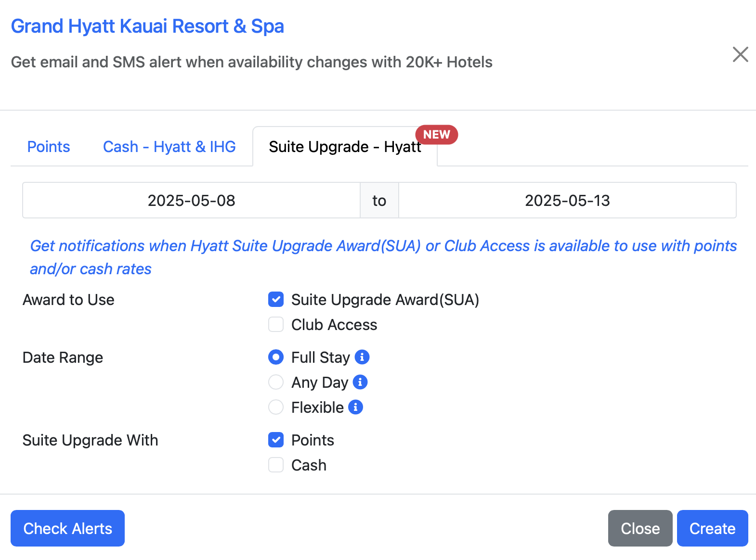Close the dialog with the X icon
This screenshot has height=560, width=756.
pyautogui.click(x=740, y=54)
